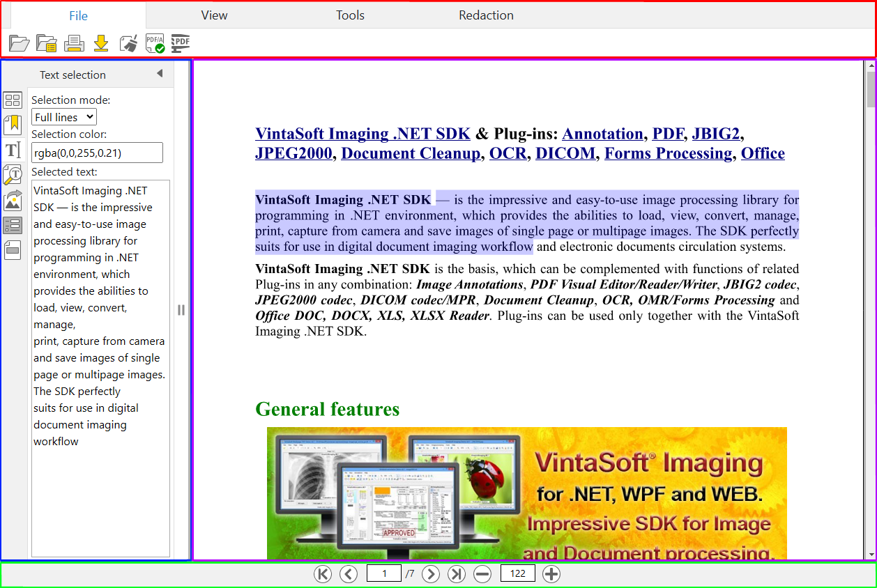Open the text search panel icon
This screenshot has height=588, width=877.
[x=13, y=175]
